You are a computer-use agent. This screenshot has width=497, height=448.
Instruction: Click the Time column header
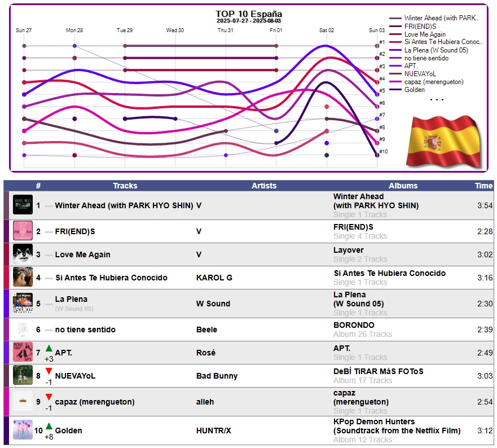[483, 186]
